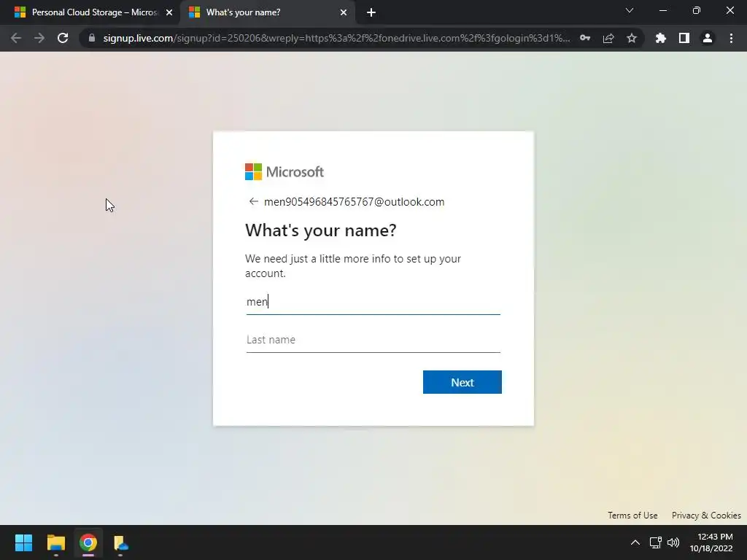Click the Last name input field
747x560 pixels.
pos(373,340)
